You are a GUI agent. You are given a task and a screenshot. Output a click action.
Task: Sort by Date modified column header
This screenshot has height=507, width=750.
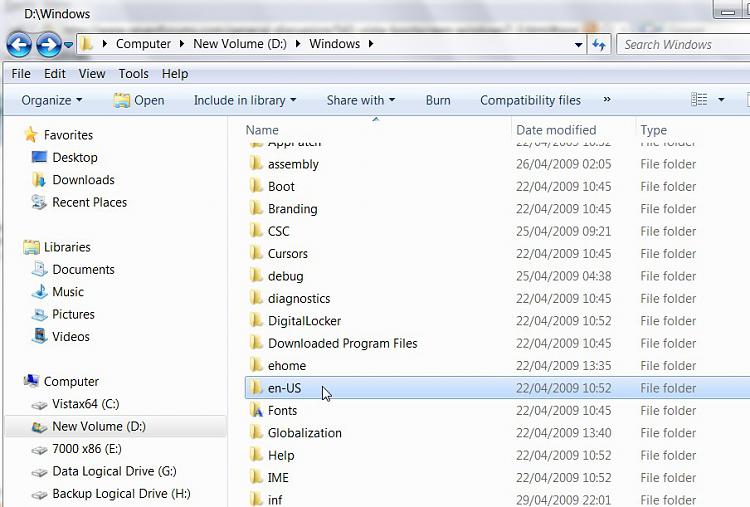tap(556, 130)
